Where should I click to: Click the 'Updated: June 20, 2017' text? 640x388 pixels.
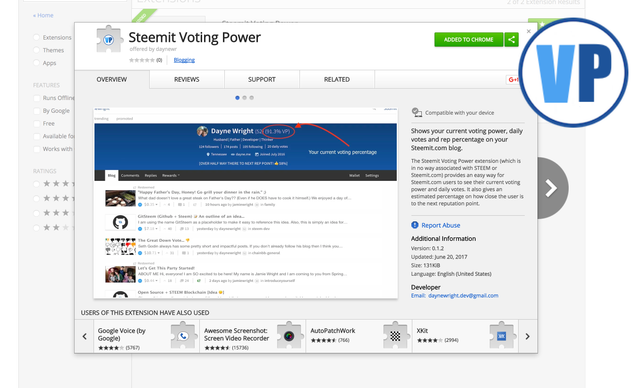click(x=439, y=257)
